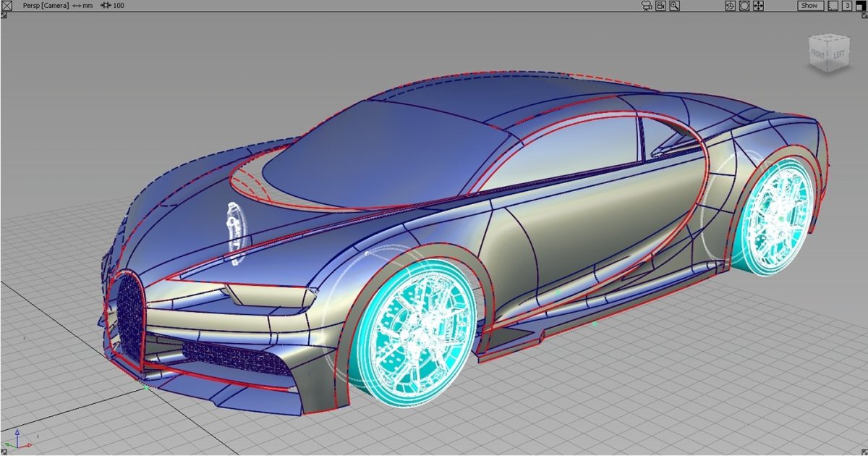Viewport: 868px width, 456px height.
Task: Open the Show menu button
Action: [809, 5]
